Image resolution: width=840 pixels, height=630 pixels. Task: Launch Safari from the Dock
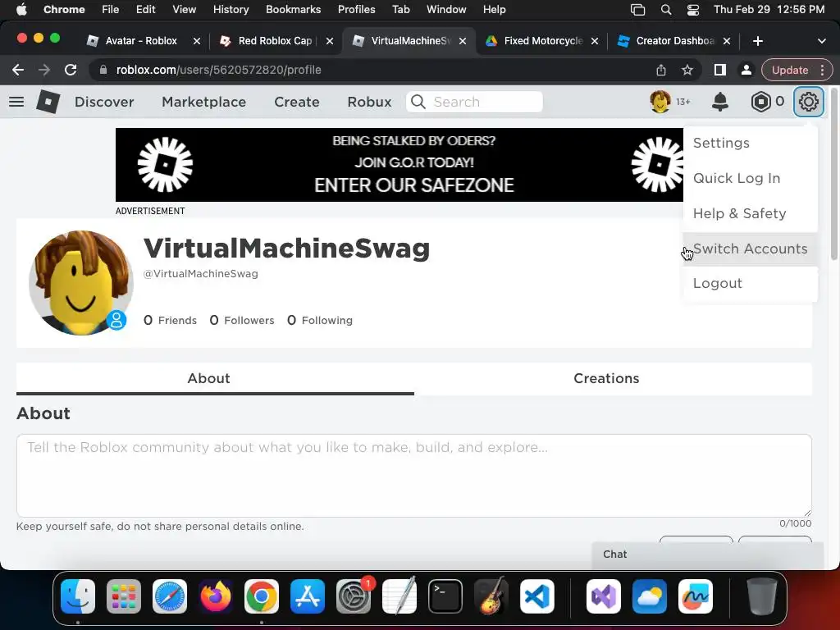coord(170,596)
